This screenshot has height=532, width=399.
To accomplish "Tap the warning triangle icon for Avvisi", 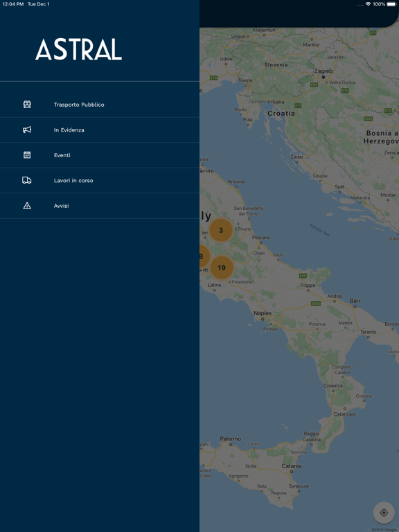I will click(x=27, y=206).
